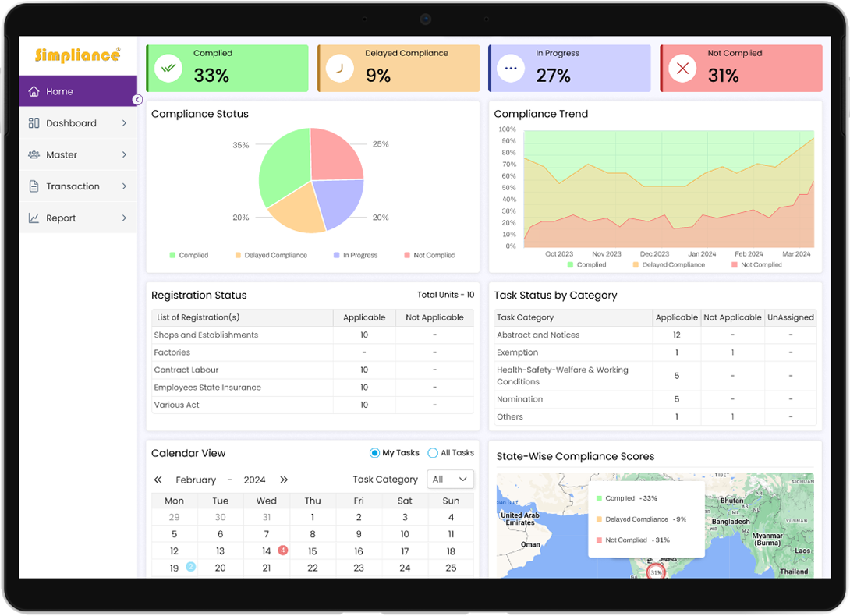Select the All Tasks radio button
Screen dimensions: 850x616
click(433, 453)
